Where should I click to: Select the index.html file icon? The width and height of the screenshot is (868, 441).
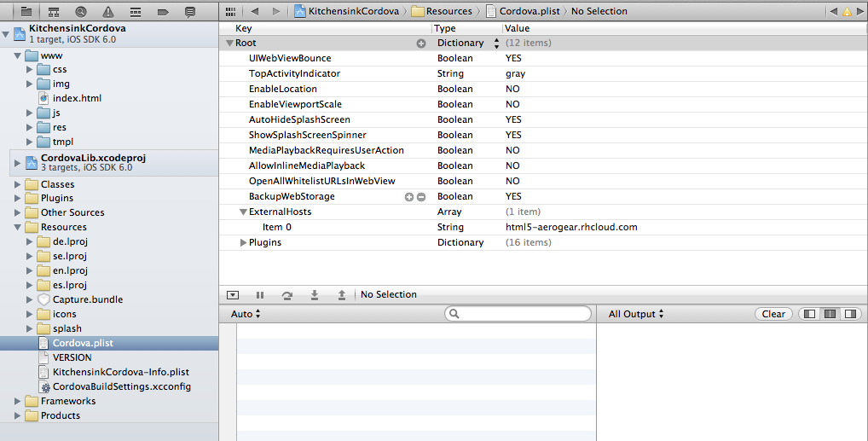43,98
